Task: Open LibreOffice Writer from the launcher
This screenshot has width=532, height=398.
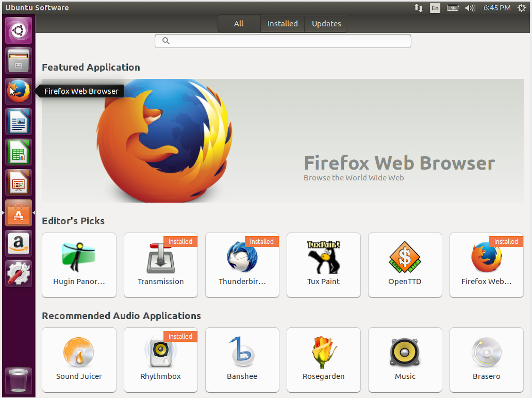Action: (18, 122)
